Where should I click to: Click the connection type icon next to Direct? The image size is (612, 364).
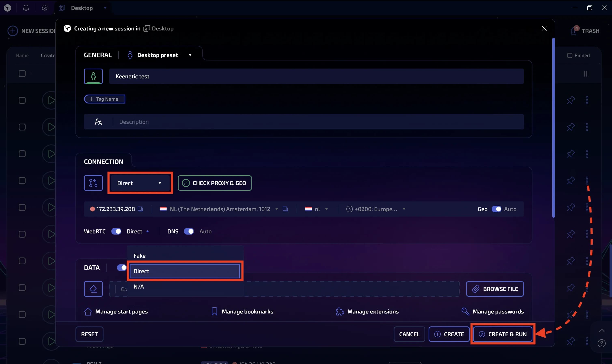click(x=93, y=183)
